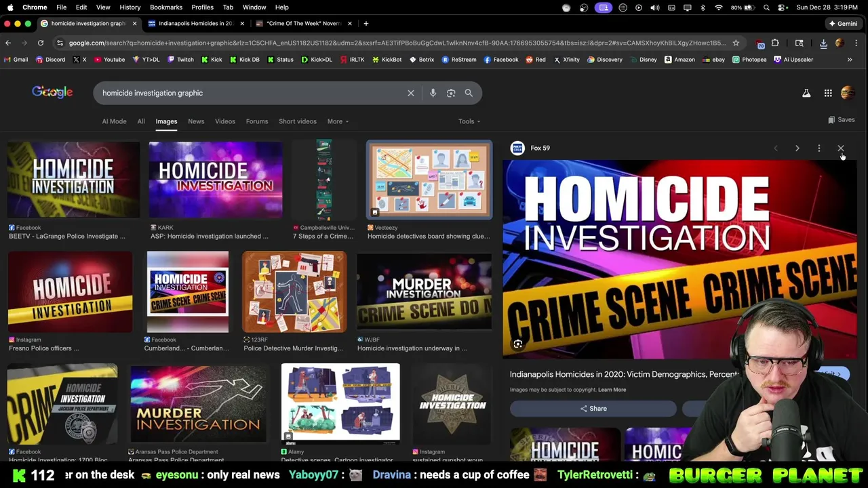Image resolution: width=868 pixels, height=488 pixels.
Task: Click the Google logo
Action: (52, 92)
